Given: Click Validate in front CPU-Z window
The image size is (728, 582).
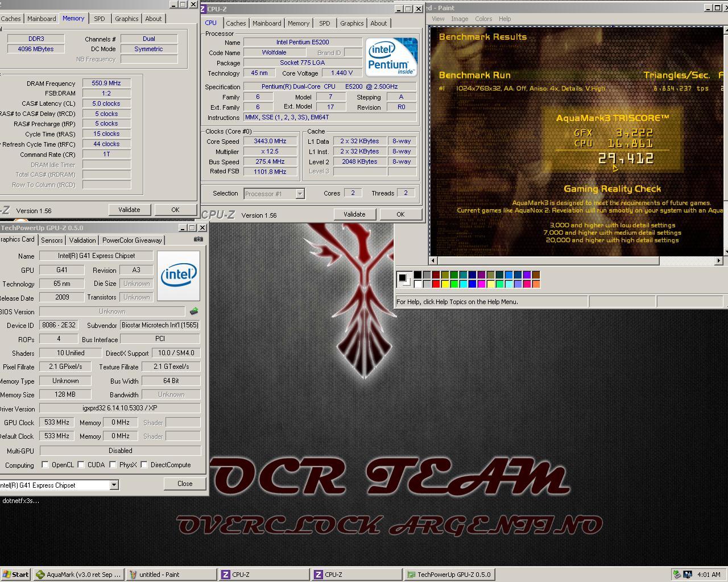Looking at the screenshot, I should tap(354, 214).
